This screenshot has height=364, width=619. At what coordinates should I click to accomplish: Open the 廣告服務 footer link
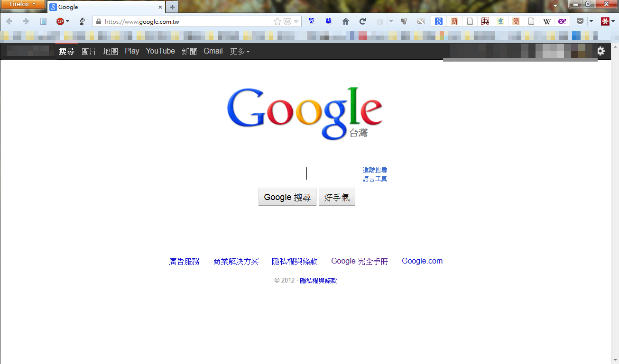tap(184, 261)
